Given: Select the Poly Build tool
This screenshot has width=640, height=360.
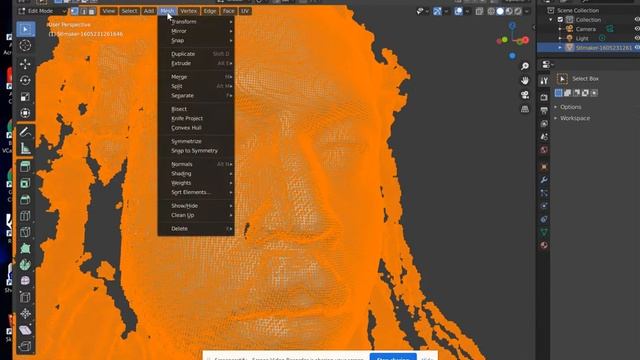Looking at the screenshot, I should coord(25,248).
